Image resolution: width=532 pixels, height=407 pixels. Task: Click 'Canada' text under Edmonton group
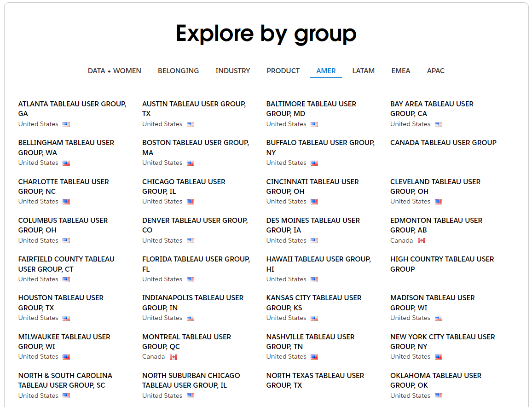401,240
